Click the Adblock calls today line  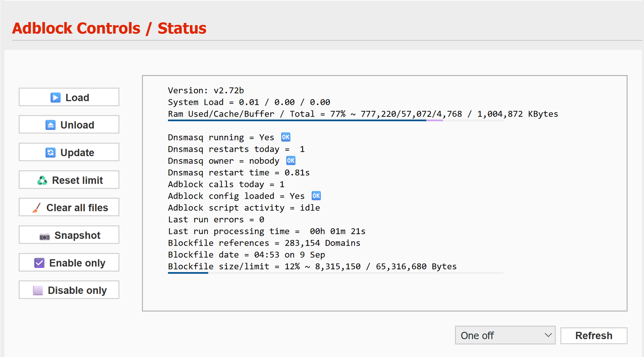pyautogui.click(x=226, y=184)
